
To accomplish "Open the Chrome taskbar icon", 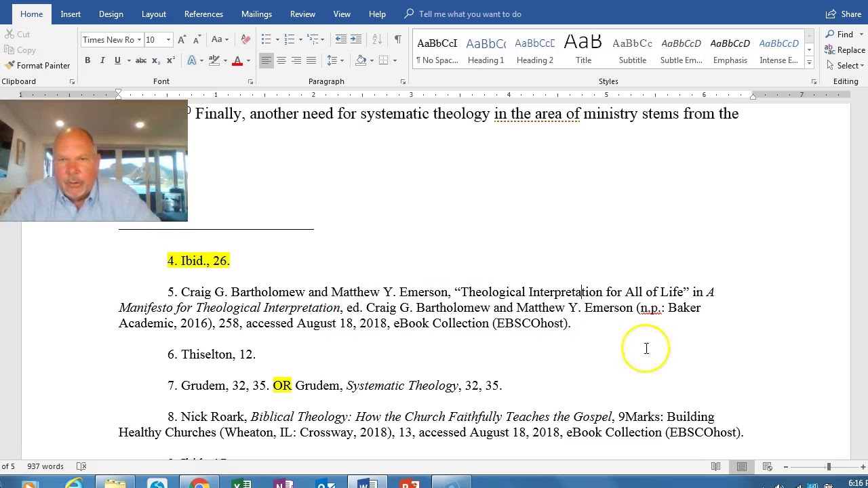I will (199, 483).
